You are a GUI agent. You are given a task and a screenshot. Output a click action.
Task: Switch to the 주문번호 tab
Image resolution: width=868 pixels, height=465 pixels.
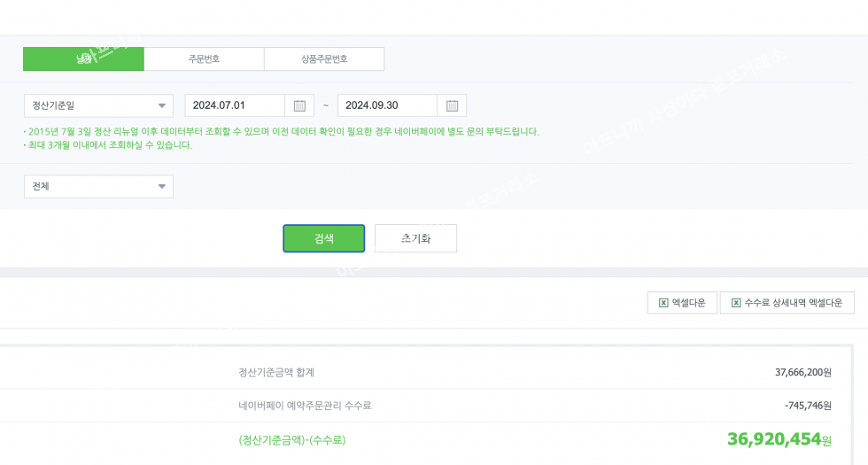204,59
